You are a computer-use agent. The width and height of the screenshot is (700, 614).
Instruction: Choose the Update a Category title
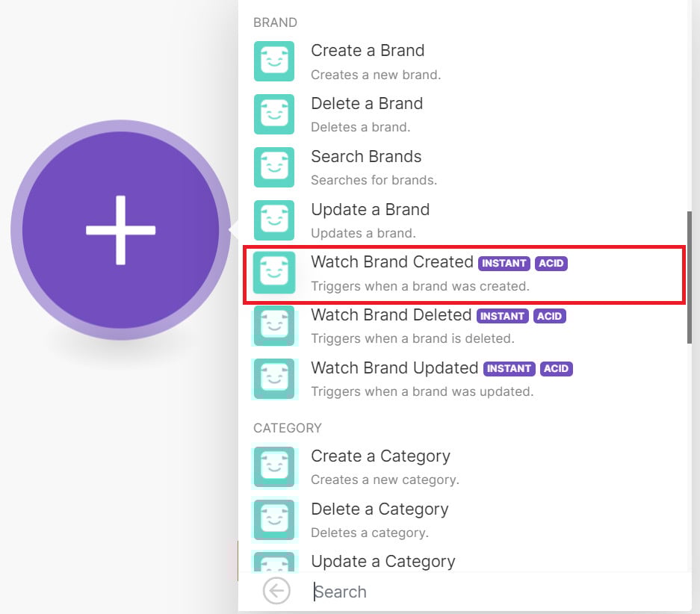(x=383, y=562)
